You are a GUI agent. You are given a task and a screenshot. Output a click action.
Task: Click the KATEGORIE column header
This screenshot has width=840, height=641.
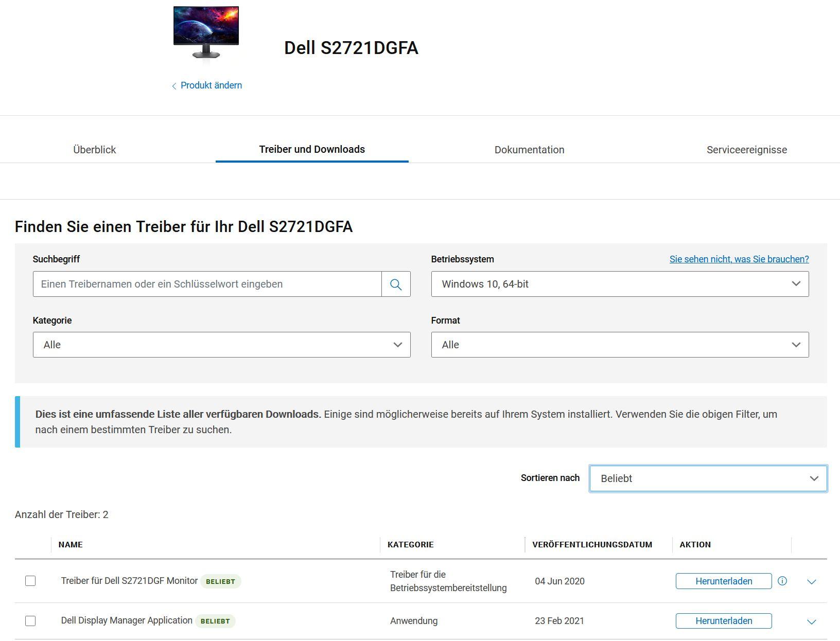tap(410, 544)
